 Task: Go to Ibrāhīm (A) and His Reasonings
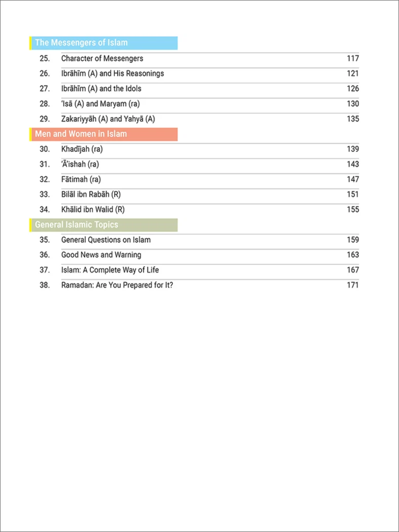(x=113, y=73)
